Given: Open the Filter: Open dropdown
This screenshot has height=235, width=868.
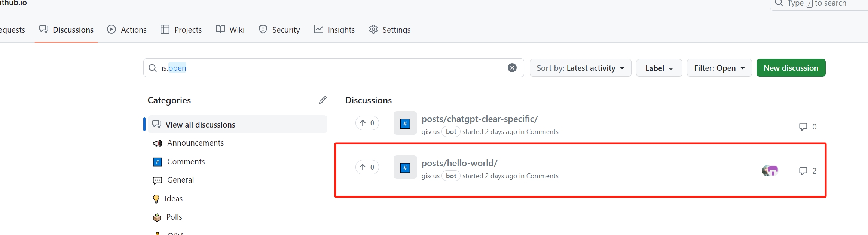Looking at the screenshot, I should point(719,68).
